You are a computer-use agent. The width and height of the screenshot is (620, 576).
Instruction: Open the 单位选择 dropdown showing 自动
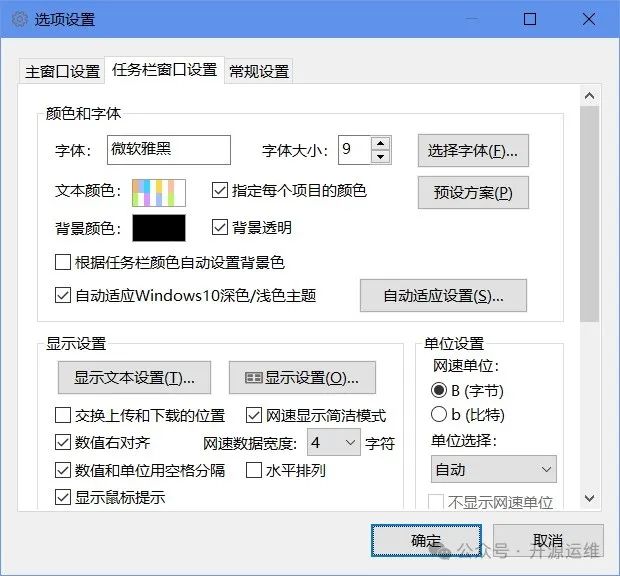(x=493, y=469)
